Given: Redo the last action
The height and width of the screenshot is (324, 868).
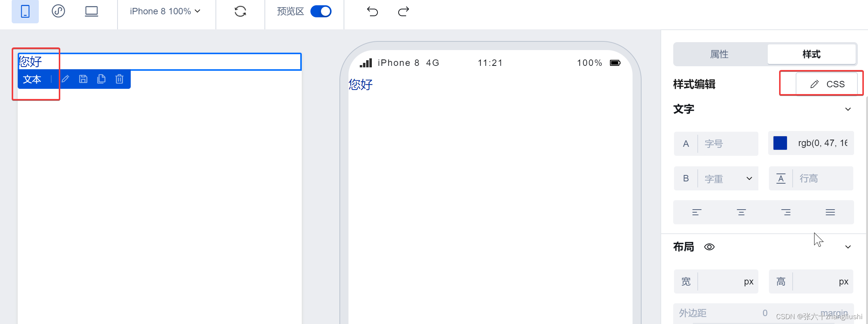Looking at the screenshot, I should [x=403, y=11].
